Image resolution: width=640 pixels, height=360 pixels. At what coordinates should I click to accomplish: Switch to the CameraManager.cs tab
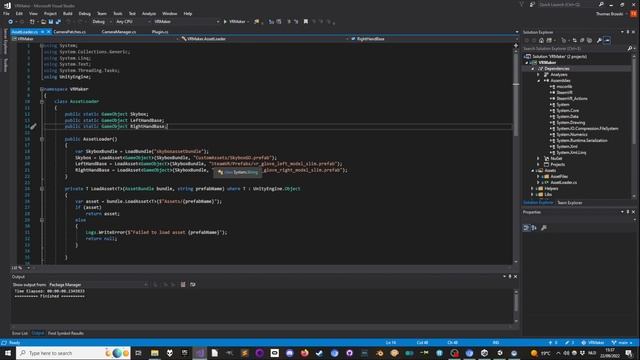pyautogui.click(x=119, y=31)
